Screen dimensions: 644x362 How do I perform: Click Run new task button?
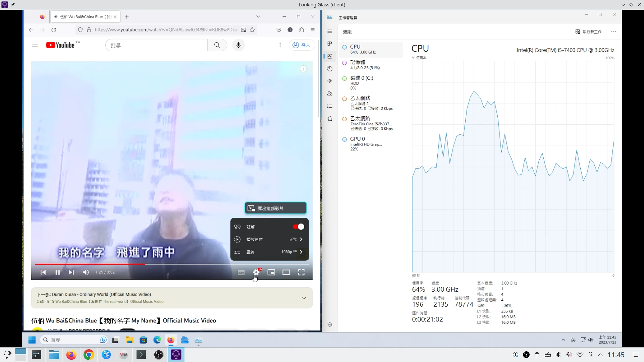tap(588, 32)
